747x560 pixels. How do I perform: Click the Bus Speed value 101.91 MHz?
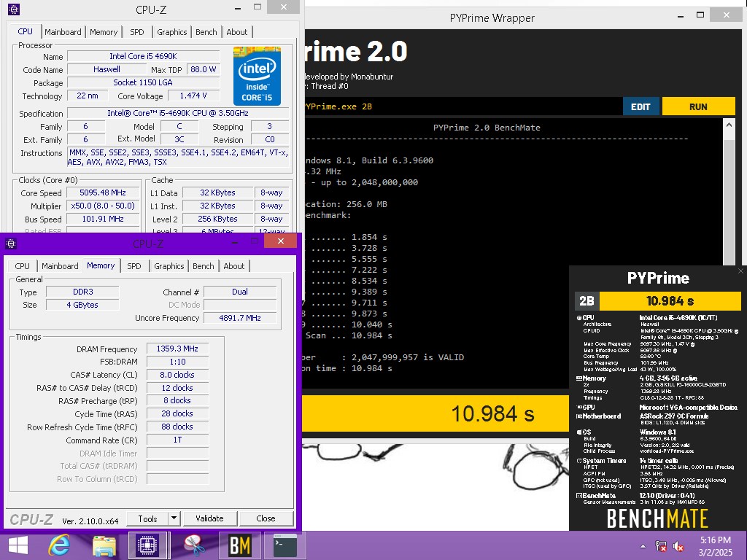(103, 219)
